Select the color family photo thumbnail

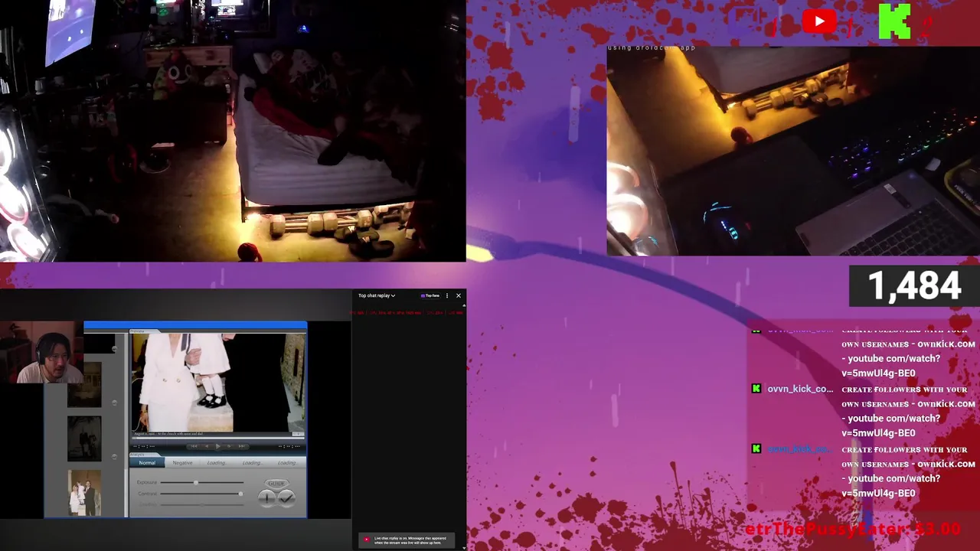(x=84, y=491)
